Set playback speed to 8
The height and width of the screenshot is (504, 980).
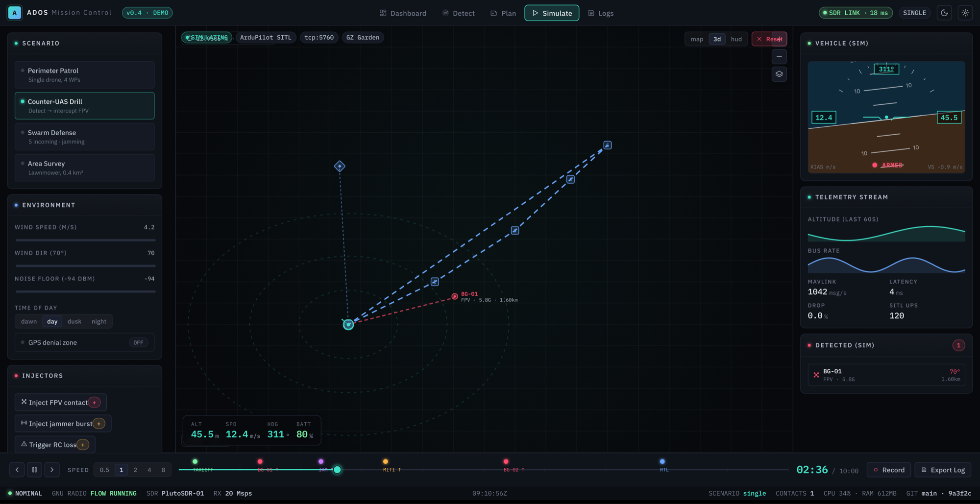164,470
